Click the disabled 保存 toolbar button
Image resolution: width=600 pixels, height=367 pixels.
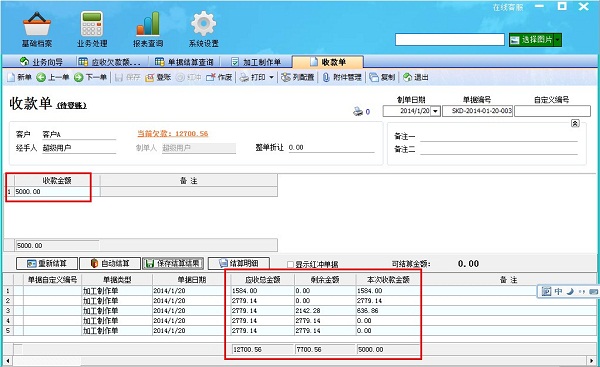(128, 77)
